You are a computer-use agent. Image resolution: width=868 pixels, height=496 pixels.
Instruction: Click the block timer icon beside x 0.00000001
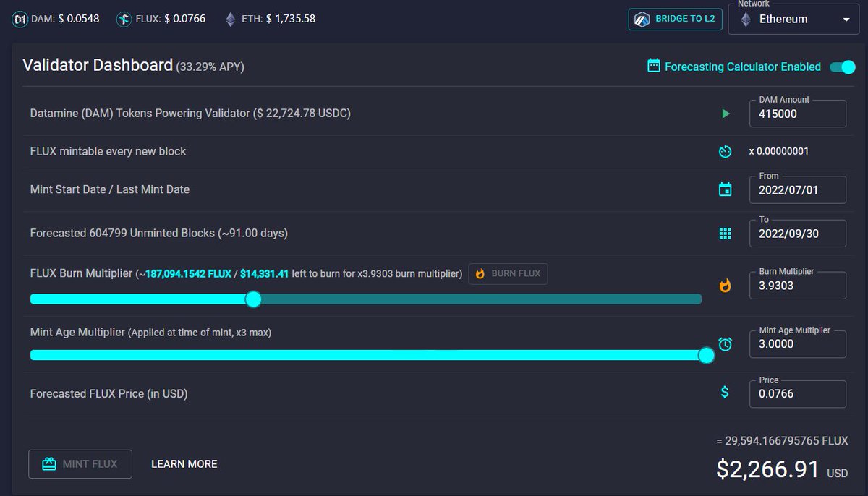(726, 152)
